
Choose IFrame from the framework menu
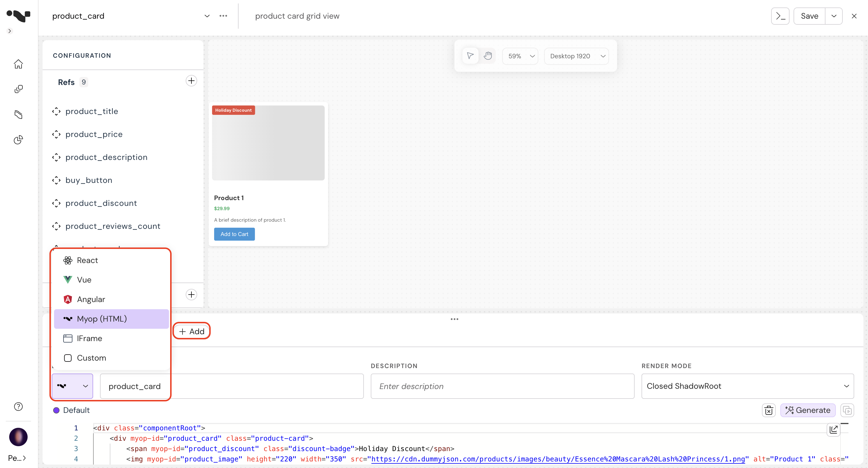point(111,339)
